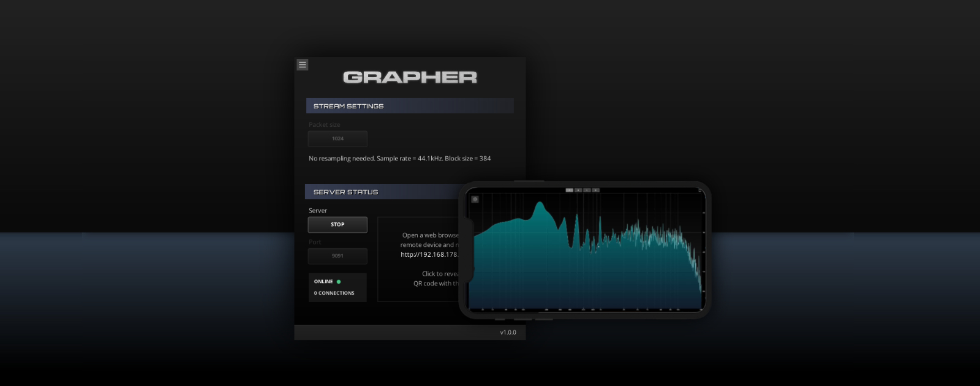Click the fullscreen icon at phone's top-right corner
Viewport: 980px width, 386px height.
tap(699, 191)
